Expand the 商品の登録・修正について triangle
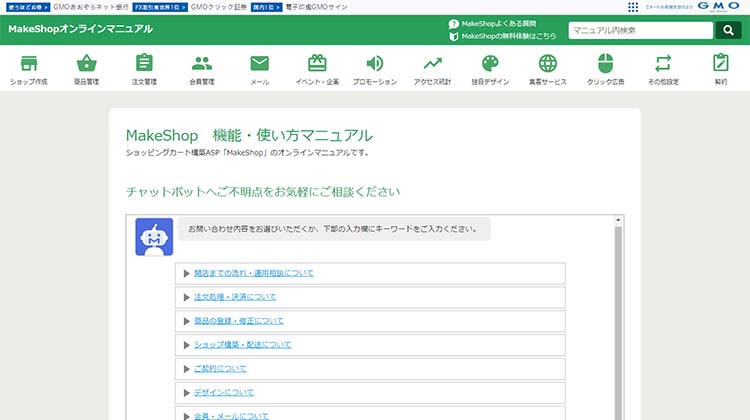Screen dimensions: 750x420 click(187, 321)
